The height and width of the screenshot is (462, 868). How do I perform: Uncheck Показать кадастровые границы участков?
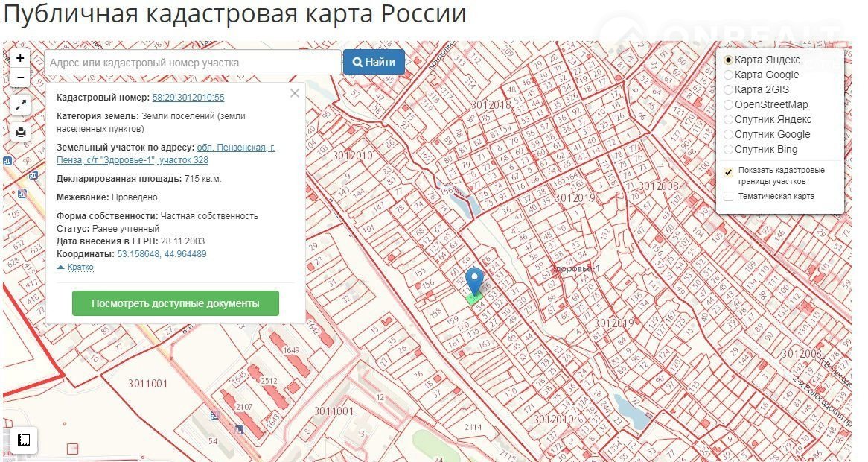click(729, 171)
